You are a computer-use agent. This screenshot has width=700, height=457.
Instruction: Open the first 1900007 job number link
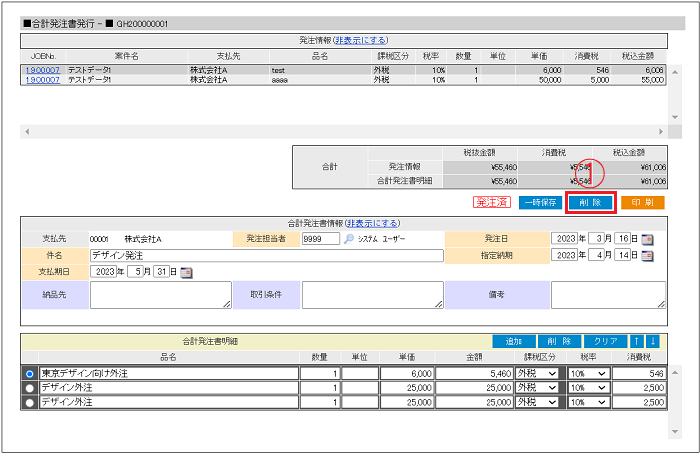tap(42, 71)
